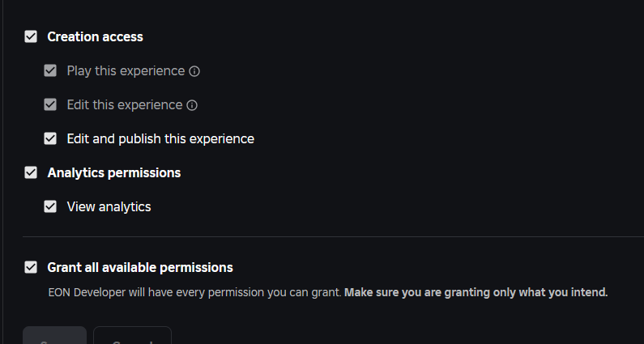Click the Creation access heading label
Image resolution: width=644 pixels, height=344 pixels.
[95, 36]
